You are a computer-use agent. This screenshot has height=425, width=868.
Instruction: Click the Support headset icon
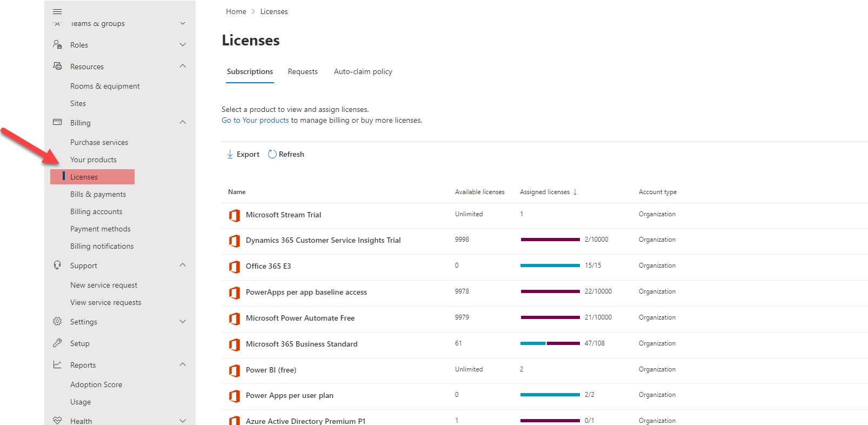tap(57, 265)
